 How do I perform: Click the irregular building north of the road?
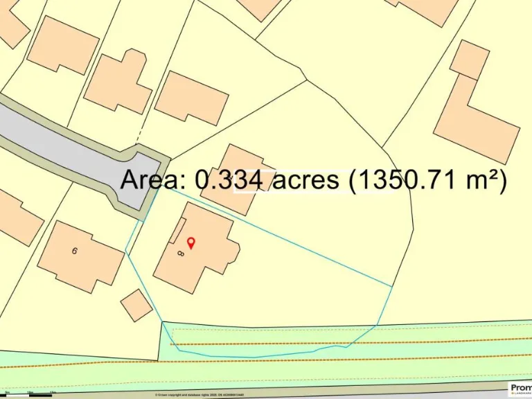(118, 83)
